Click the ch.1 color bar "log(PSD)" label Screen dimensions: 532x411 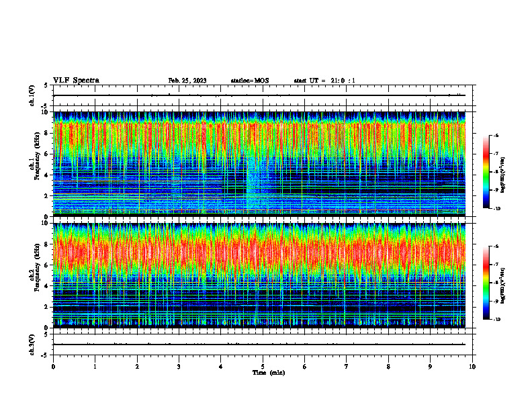504,175
